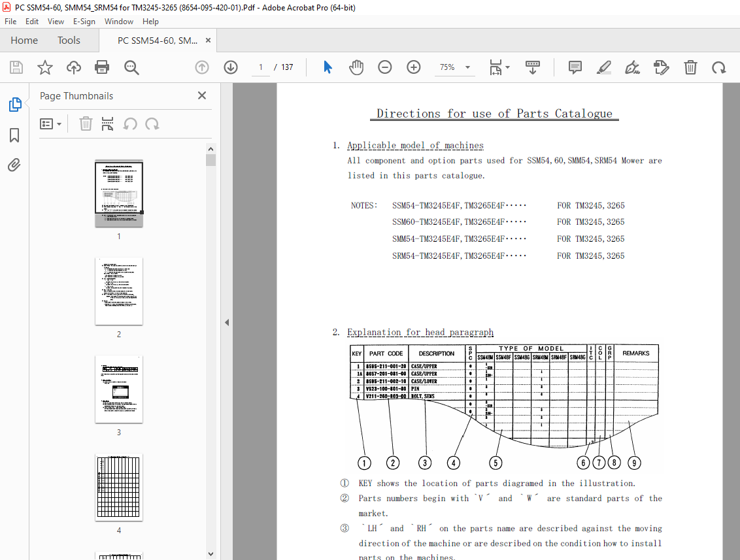This screenshot has width=740, height=560.
Task: Print the document with printer icon
Action: 102,67
